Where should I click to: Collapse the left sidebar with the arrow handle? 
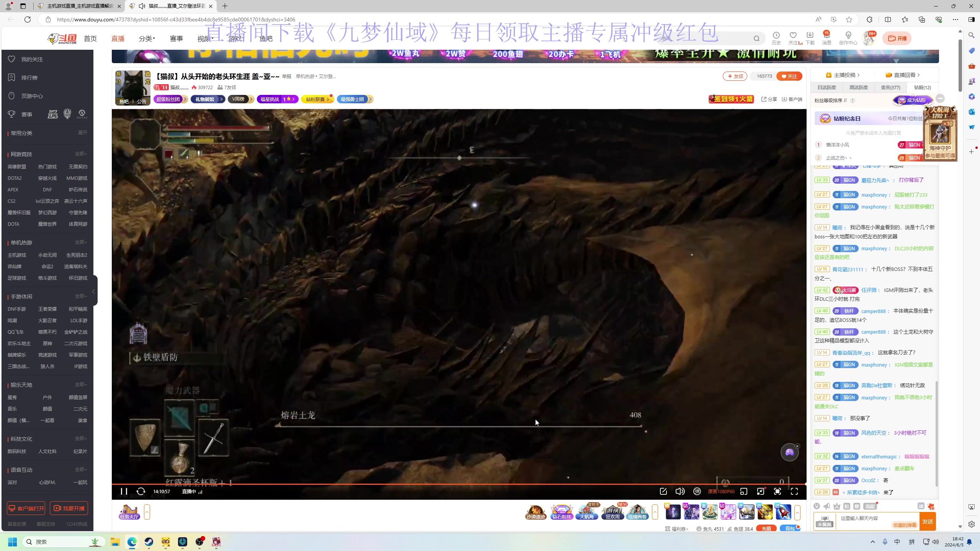[x=93, y=291]
